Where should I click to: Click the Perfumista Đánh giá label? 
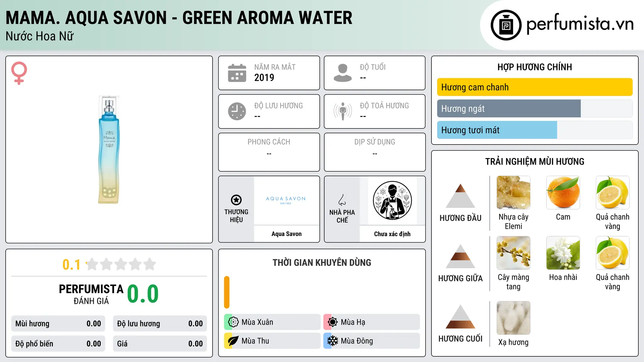tap(91, 294)
